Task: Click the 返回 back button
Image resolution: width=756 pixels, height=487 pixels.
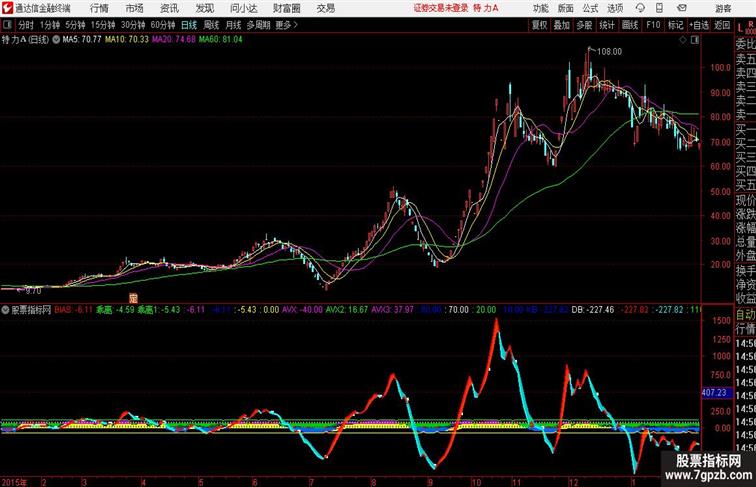Action: pyautogui.click(x=722, y=25)
